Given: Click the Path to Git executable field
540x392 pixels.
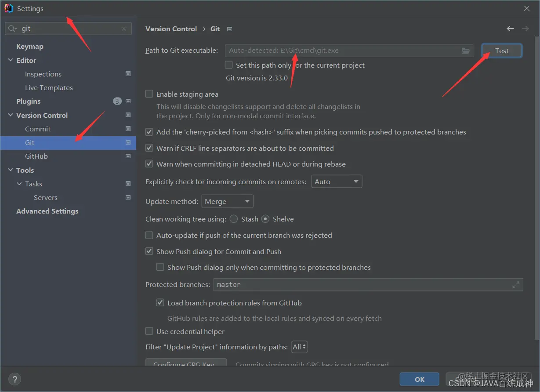Looking at the screenshot, I should (349, 51).
